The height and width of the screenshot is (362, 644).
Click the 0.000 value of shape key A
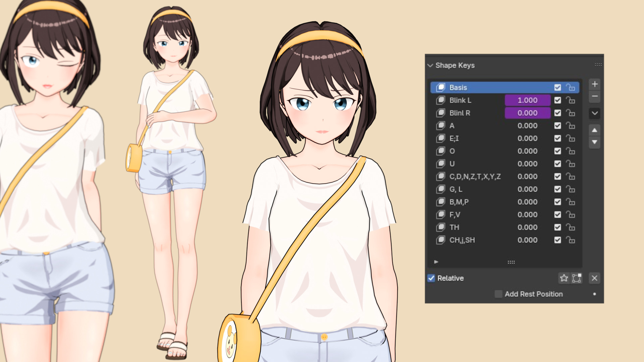pyautogui.click(x=528, y=126)
